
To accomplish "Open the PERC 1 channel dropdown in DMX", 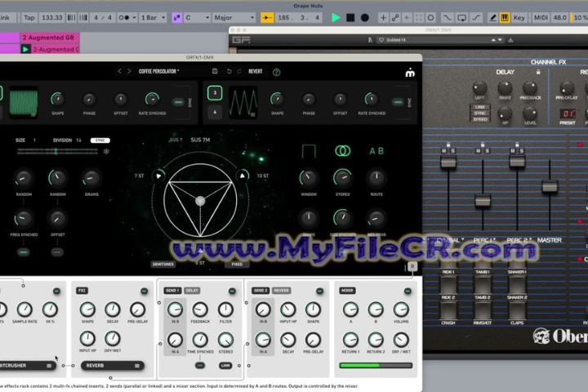I will 484,240.
